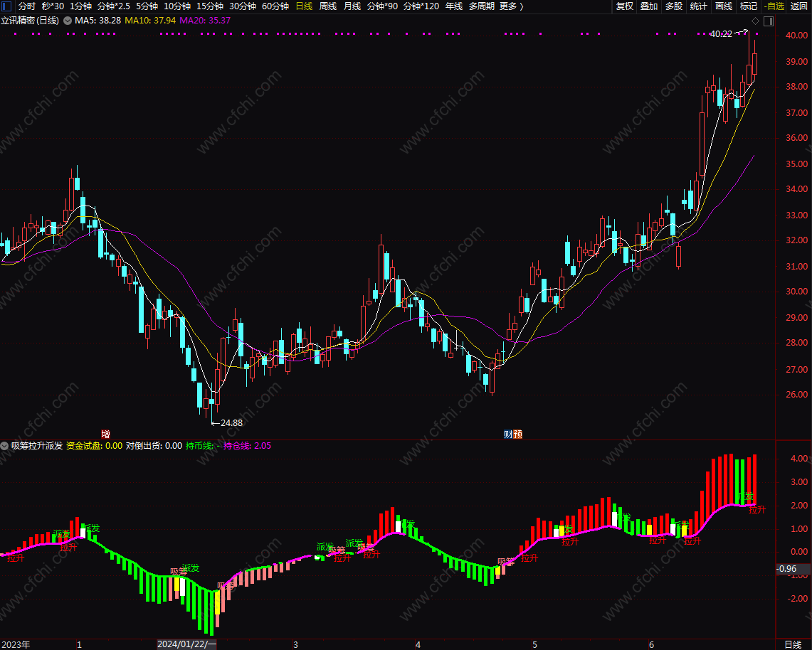Click 返回 to go back
The width and height of the screenshot is (812, 650).
click(x=798, y=6)
